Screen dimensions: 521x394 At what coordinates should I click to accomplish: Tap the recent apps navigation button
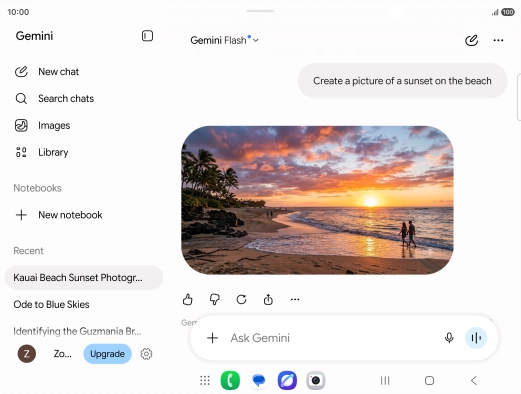pyautogui.click(x=385, y=380)
